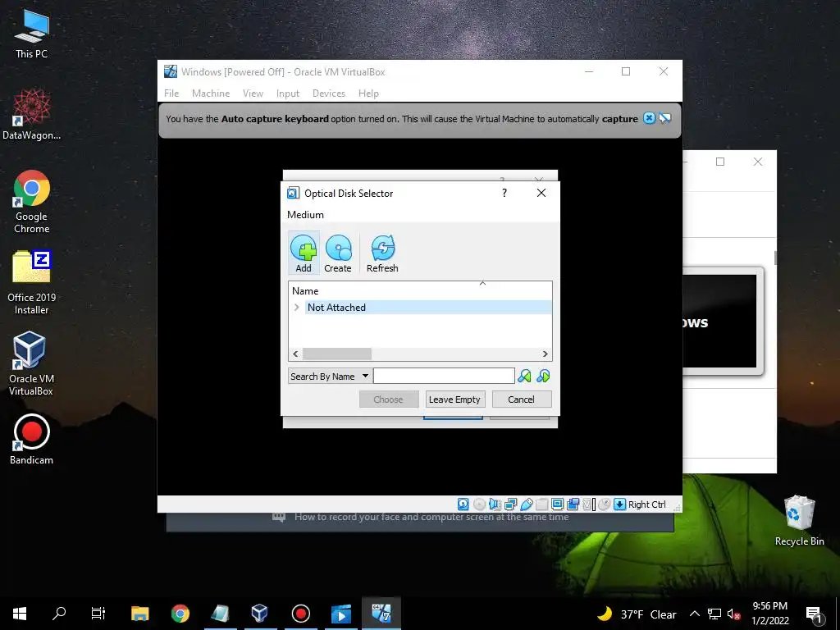Open the Help menu
Viewport: 840px width, 630px height.
pyautogui.click(x=368, y=94)
